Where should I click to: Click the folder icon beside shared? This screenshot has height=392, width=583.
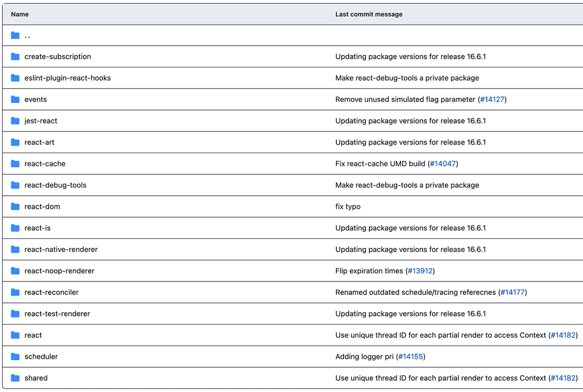tap(15, 378)
